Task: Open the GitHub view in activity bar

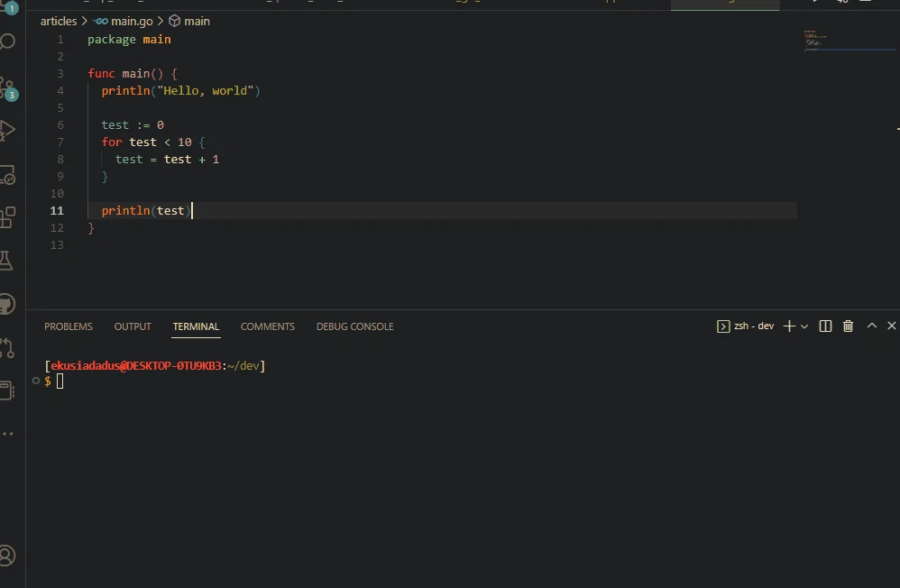Action: click(7, 304)
